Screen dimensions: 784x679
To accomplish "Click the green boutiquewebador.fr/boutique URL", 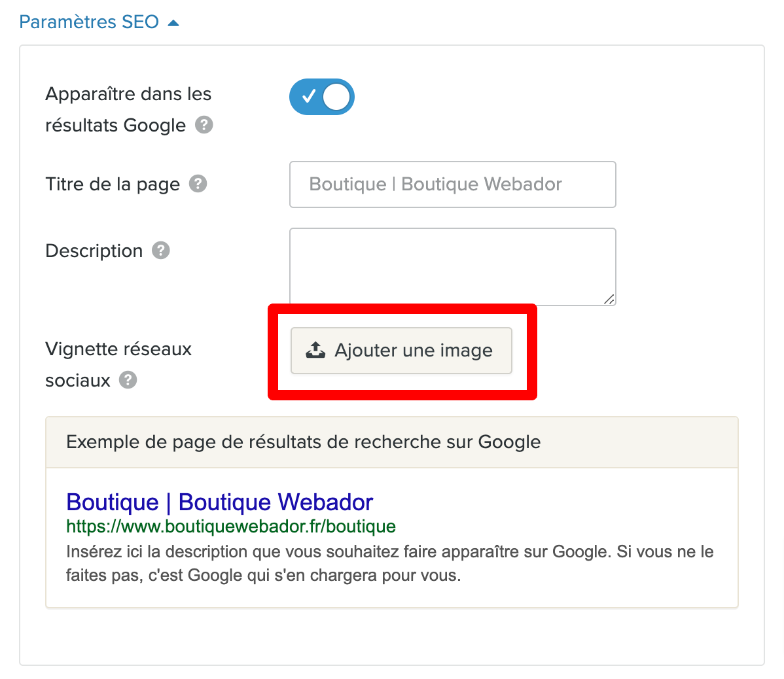I will point(231,526).
